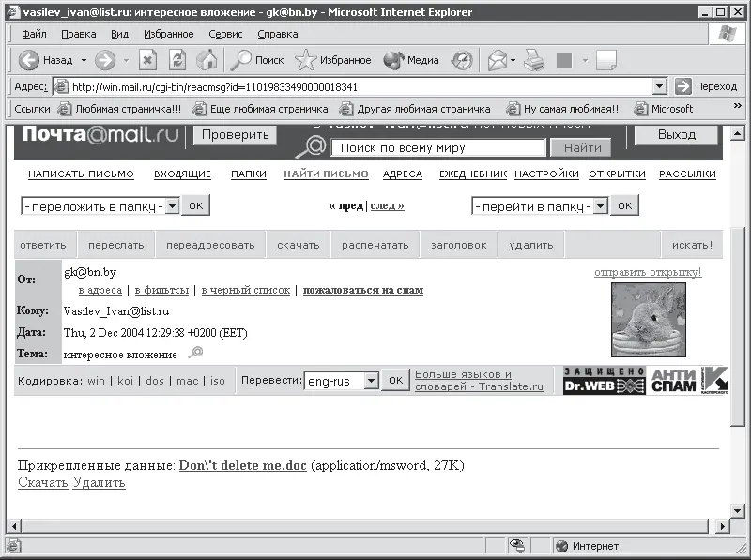Image resolution: width=751 pixels, height=560 pixels.
Task: Open the Forward button history dropdown arrow
Action: click(x=127, y=60)
